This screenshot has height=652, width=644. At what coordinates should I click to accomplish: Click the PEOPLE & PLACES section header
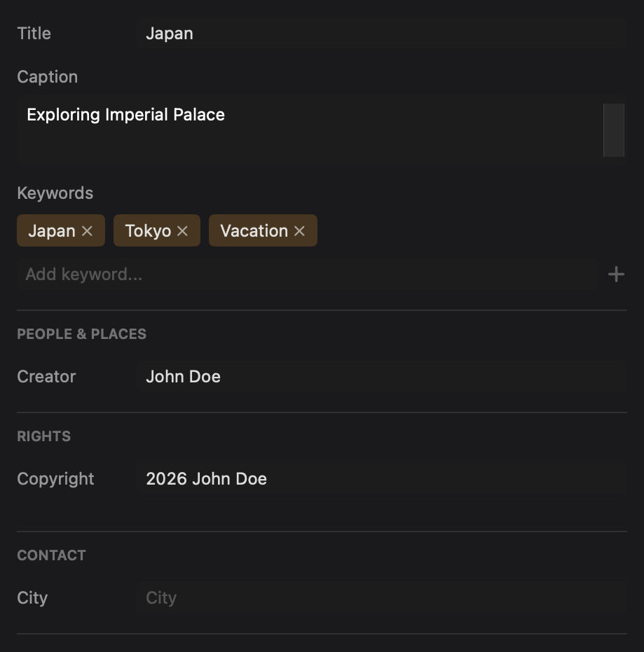(81, 334)
